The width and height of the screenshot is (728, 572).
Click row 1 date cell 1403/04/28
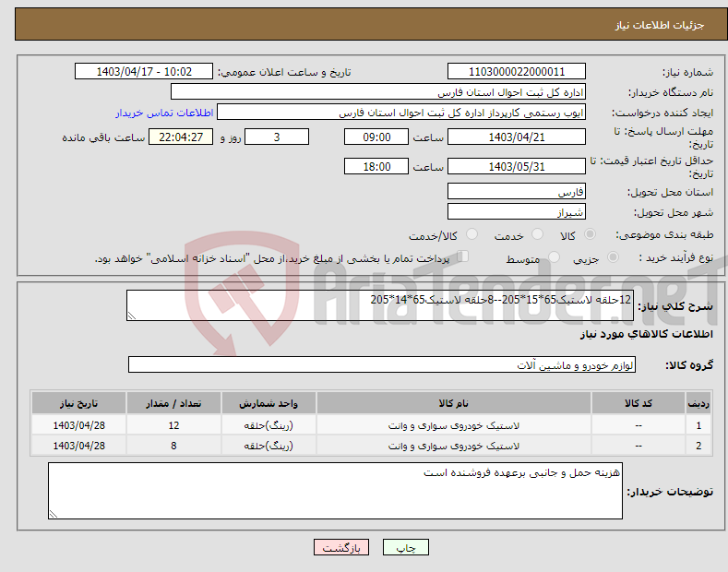(x=79, y=425)
